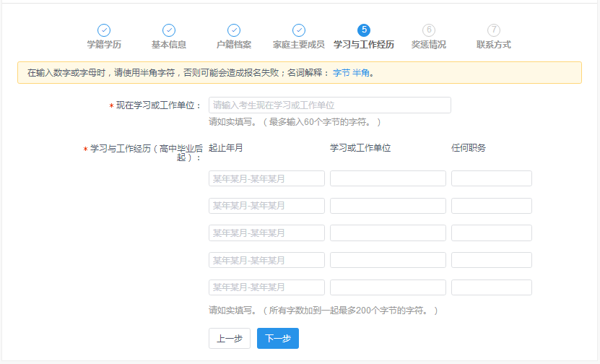This screenshot has width=600, height=364.
Task: Focus third row 任何职务 field
Action: [492, 233]
